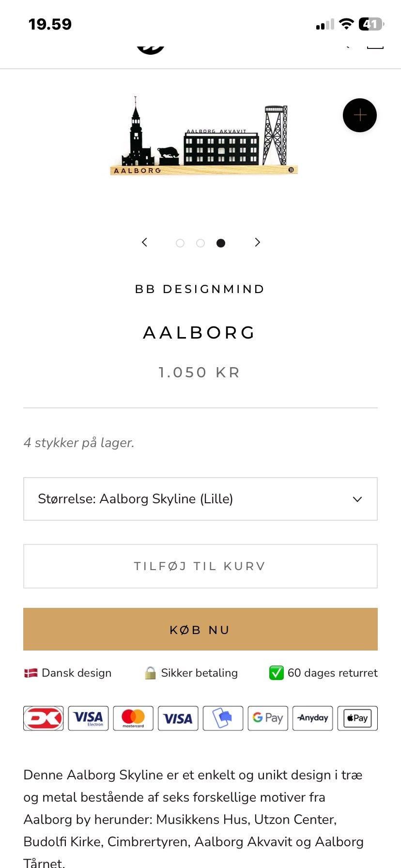Image resolution: width=401 pixels, height=868 pixels.
Task: Click the BB DESIGNMIND brand link
Action: coord(200,289)
